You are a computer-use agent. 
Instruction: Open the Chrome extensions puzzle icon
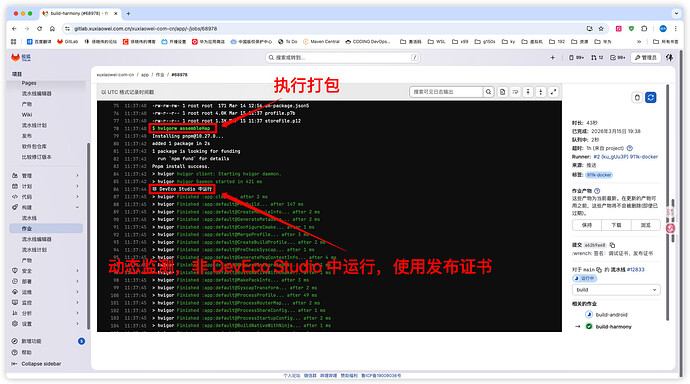pos(644,29)
